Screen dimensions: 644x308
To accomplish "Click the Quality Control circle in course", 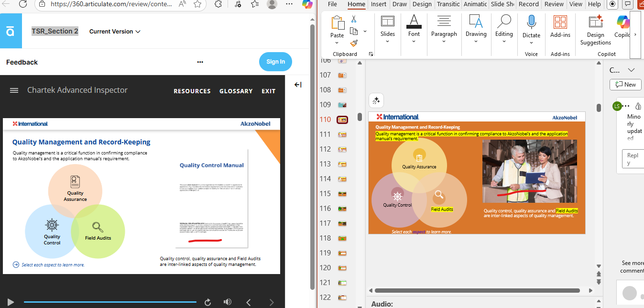I will click(x=52, y=231).
